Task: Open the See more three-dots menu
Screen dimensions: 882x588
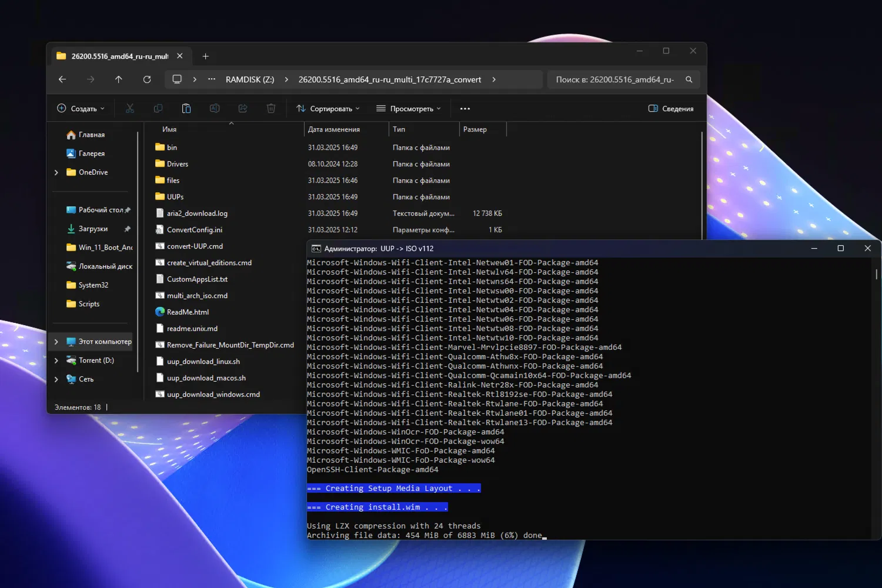Action: point(465,109)
